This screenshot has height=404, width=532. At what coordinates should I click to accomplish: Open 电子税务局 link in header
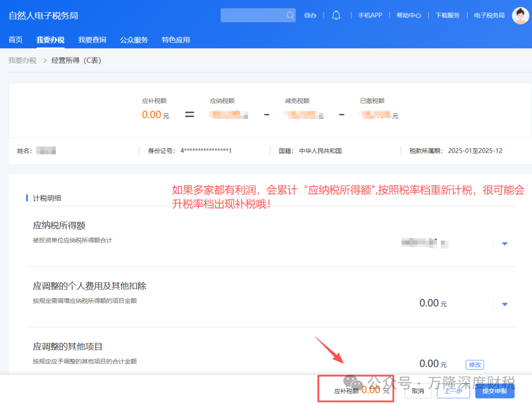tap(489, 15)
